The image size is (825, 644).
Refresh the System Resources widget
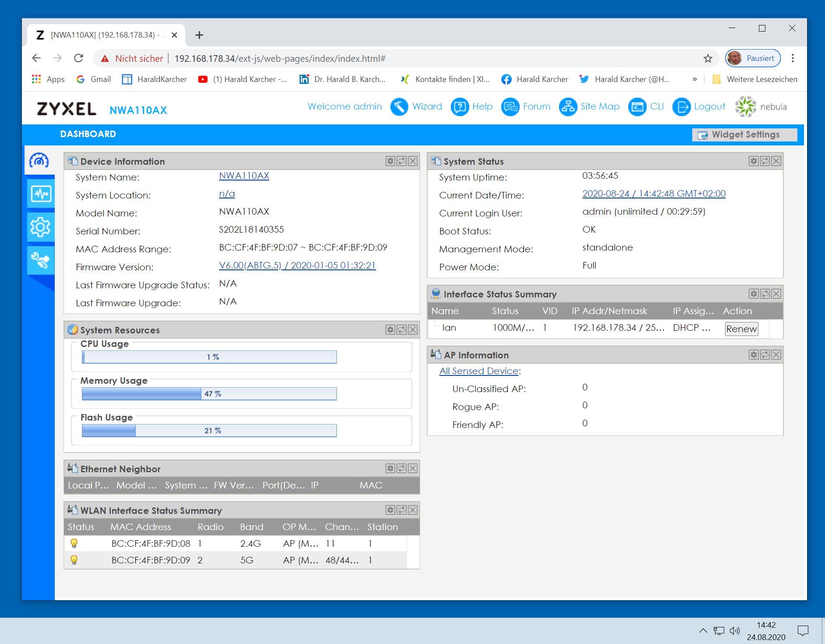coord(401,330)
